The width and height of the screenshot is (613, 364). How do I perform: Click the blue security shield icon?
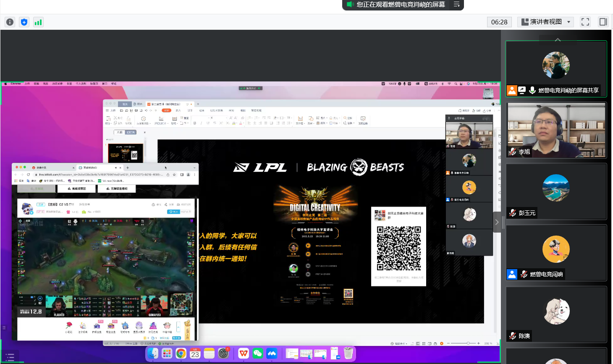[24, 22]
